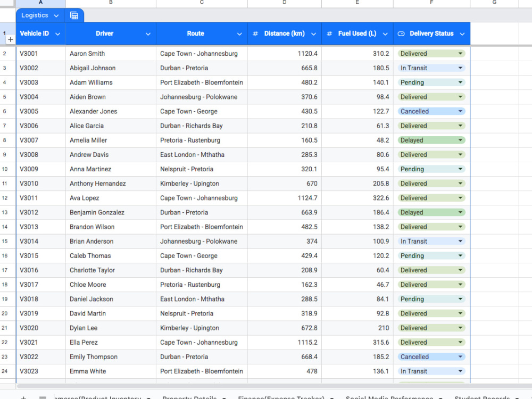Select column G header
The image size is (532, 399).
point(494,3)
